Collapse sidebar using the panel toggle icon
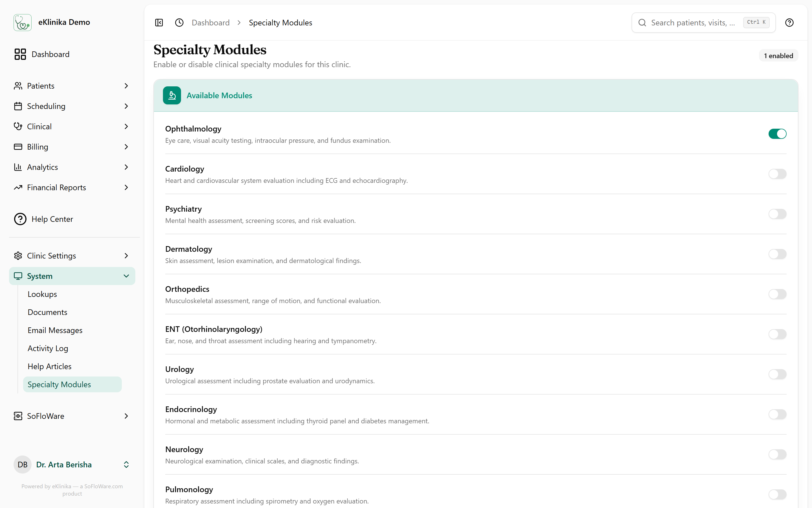812x508 pixels. (159, 23)
